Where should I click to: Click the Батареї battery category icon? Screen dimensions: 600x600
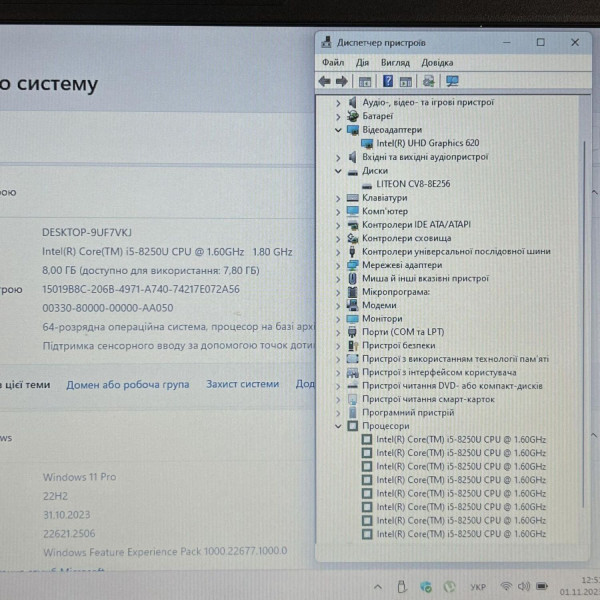(352, 116)
